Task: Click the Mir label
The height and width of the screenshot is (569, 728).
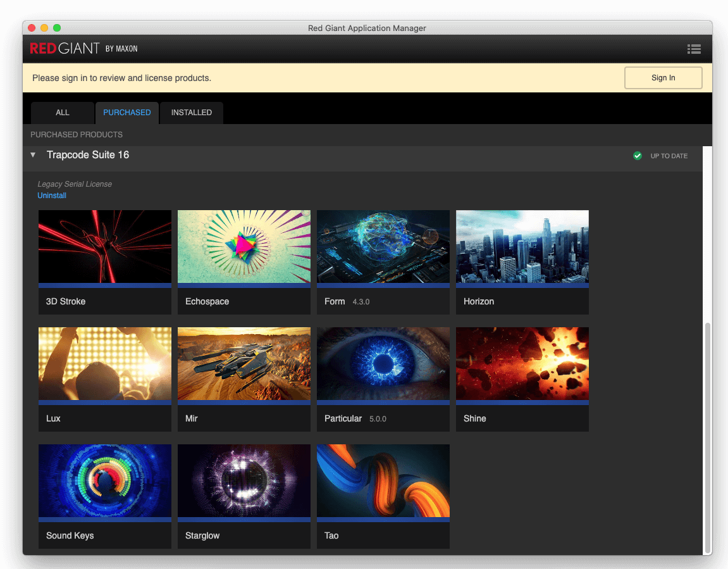Action: tap(191, 418)
